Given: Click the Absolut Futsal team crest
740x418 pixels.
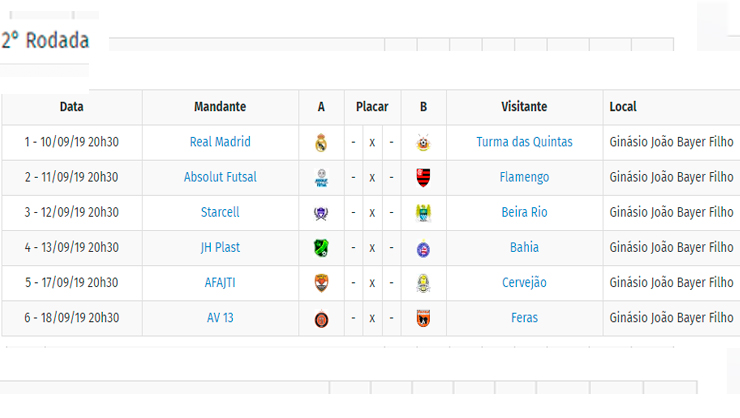Looking at the screenshot, I should click(x=321, y=178).
